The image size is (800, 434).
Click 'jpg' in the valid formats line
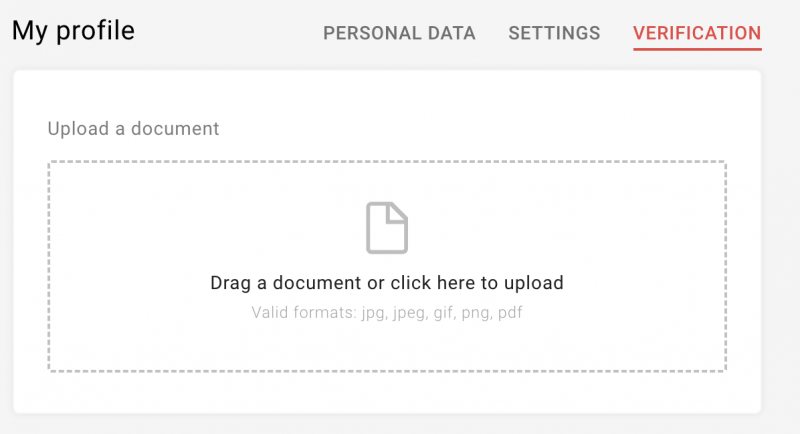pyautogui.click(x=373, y=313)
